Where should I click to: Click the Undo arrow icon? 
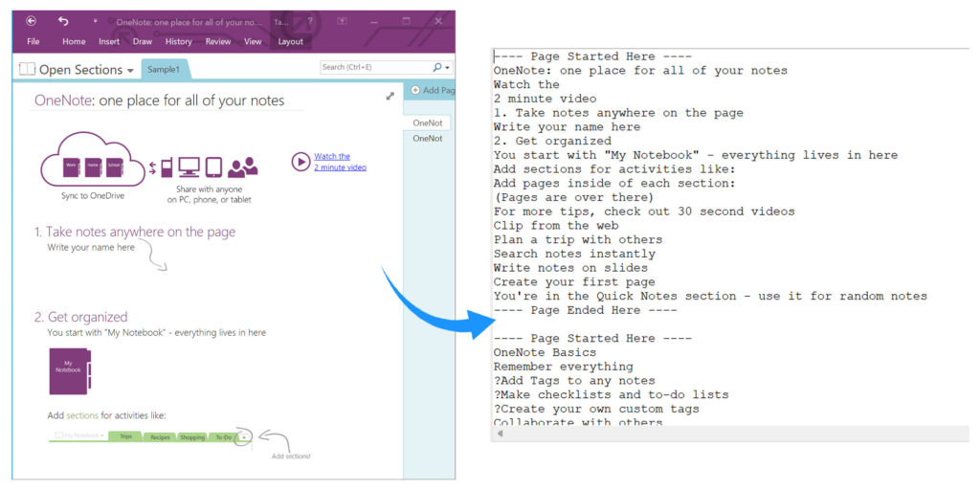(x=63, y=21)
